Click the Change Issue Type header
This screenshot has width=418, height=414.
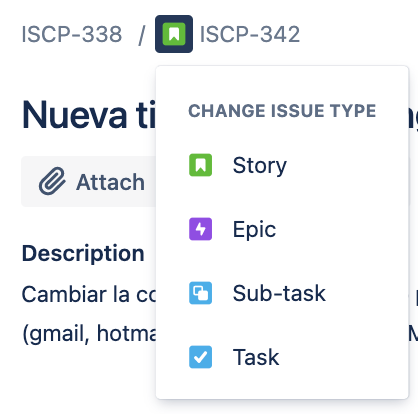coord(282,111)
